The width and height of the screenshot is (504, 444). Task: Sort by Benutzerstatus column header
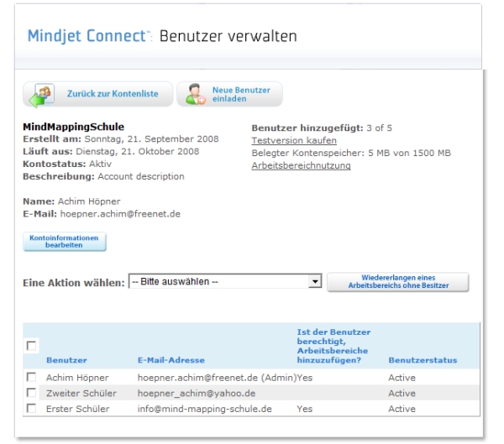click(423, 360)
